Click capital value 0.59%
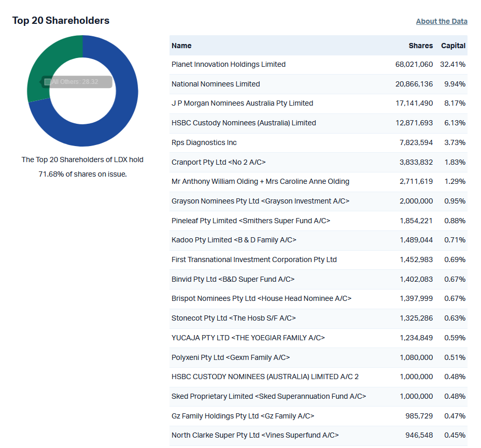The height and width of the screenshot is (448, 481). click(x=455, y=338)
